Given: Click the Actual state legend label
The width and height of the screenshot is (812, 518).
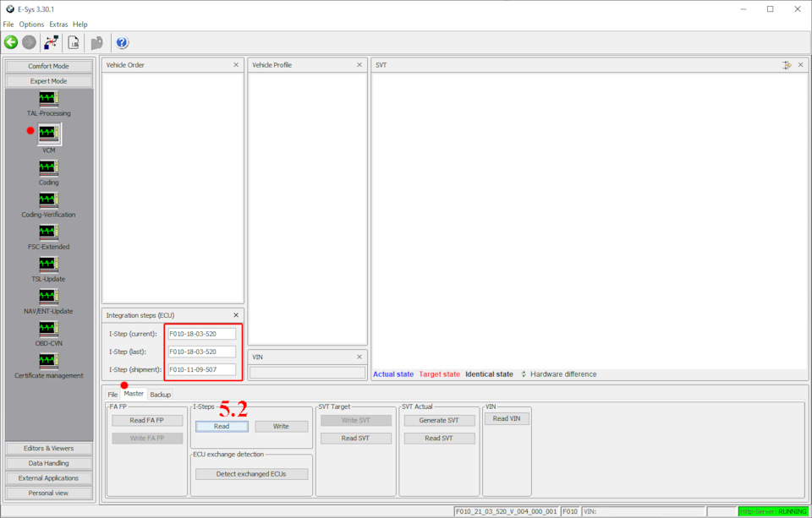Looking at the screenshot, I should (x=393, y=374).
